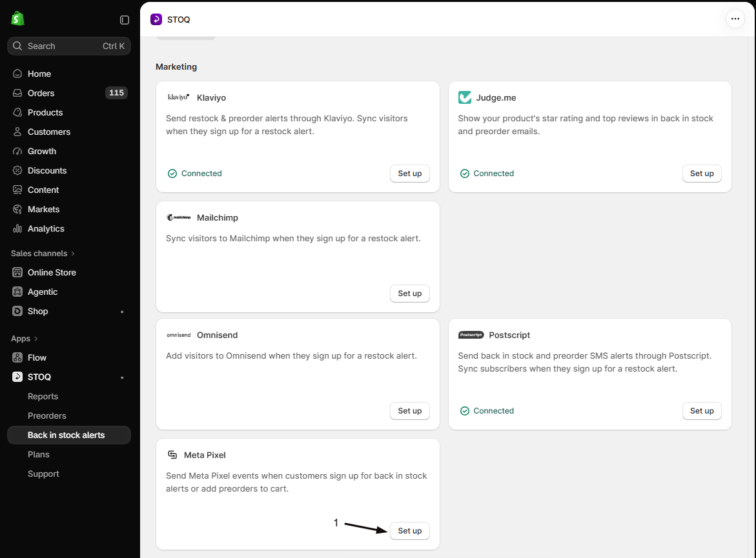Click the Judge.me checkmark logo

(464, 97)
